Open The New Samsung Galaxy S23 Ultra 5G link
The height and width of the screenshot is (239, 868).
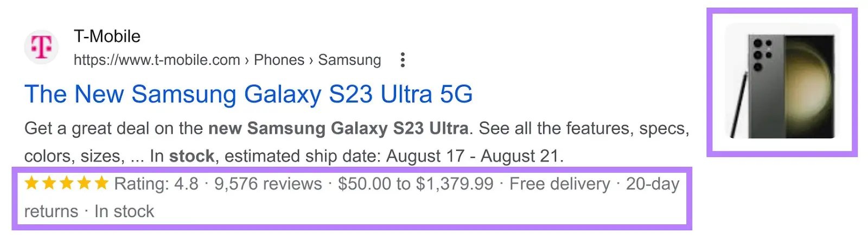click(x=248, y=94)
